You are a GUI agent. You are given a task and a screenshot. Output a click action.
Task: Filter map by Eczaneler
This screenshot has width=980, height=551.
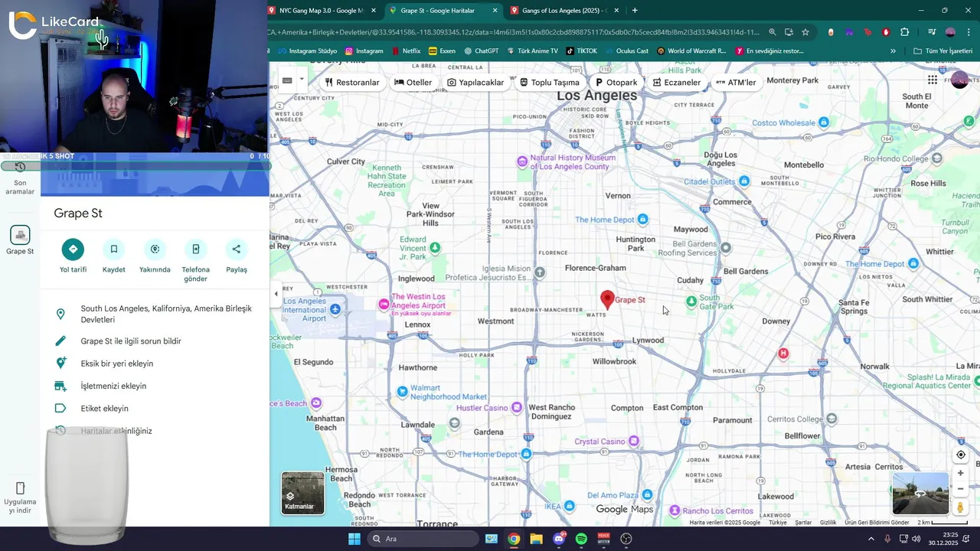(x=677, y=82)
